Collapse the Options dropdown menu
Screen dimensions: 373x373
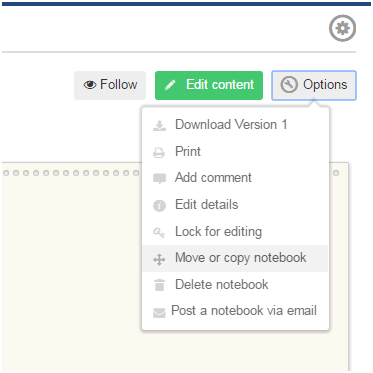pyautogui.click(x=314, y=85)
